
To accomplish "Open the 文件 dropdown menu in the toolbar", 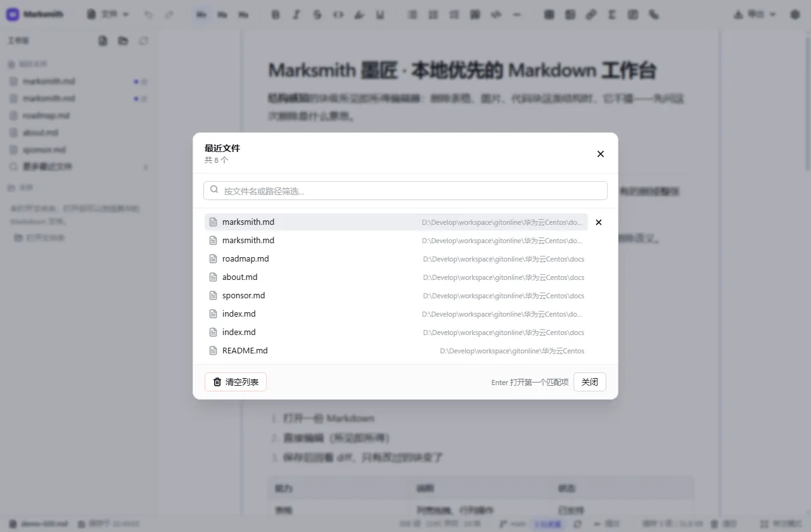I will point(108,14).
